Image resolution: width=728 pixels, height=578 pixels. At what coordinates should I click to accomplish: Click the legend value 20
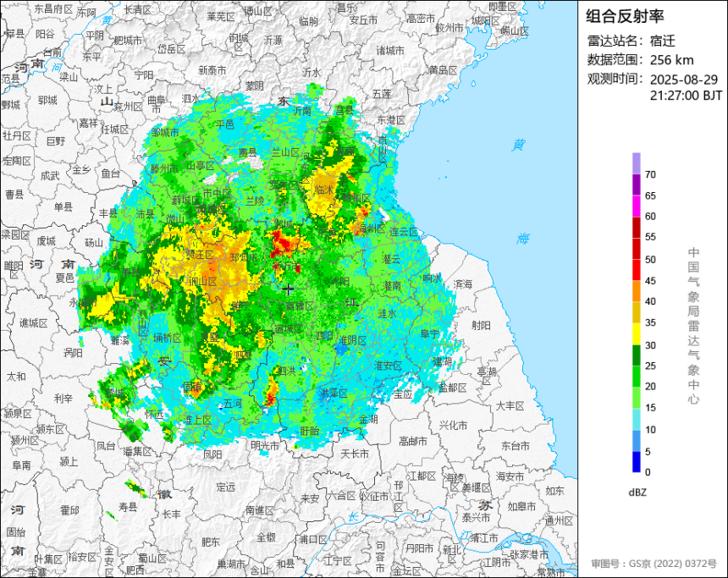click(650, 386)
